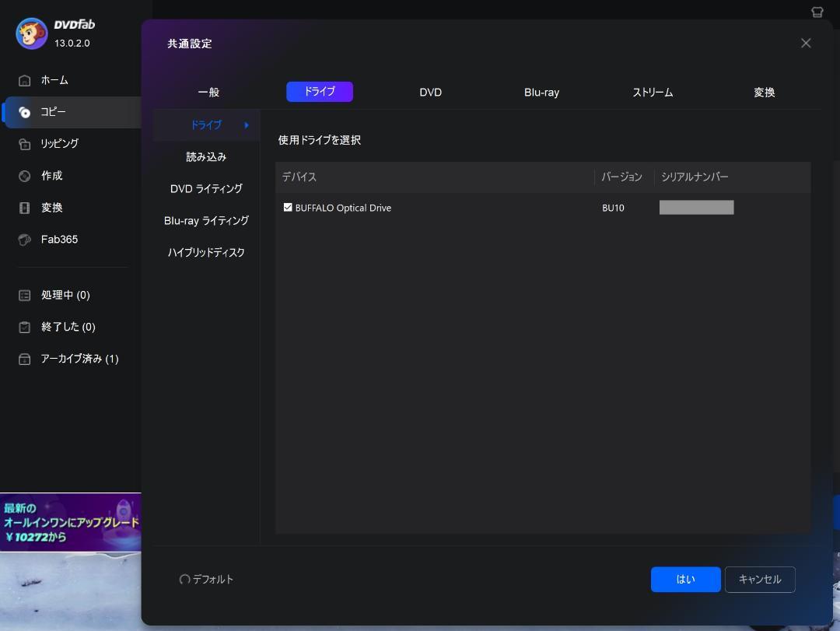840x631 pixels.
Task: Click the BU10 version cell
Action: pos(613,208)
